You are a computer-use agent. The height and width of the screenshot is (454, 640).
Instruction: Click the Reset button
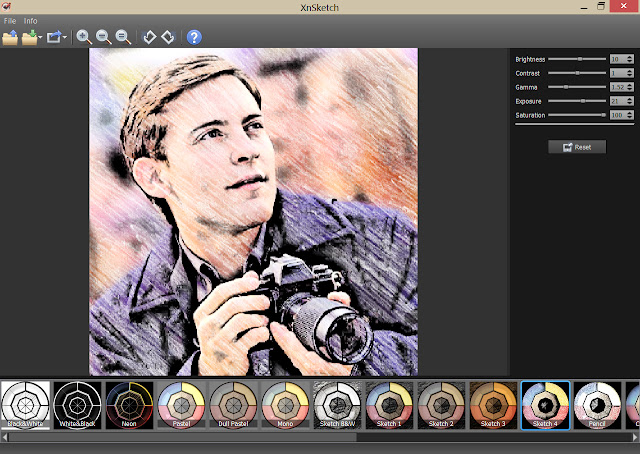[x=577, y=147]
